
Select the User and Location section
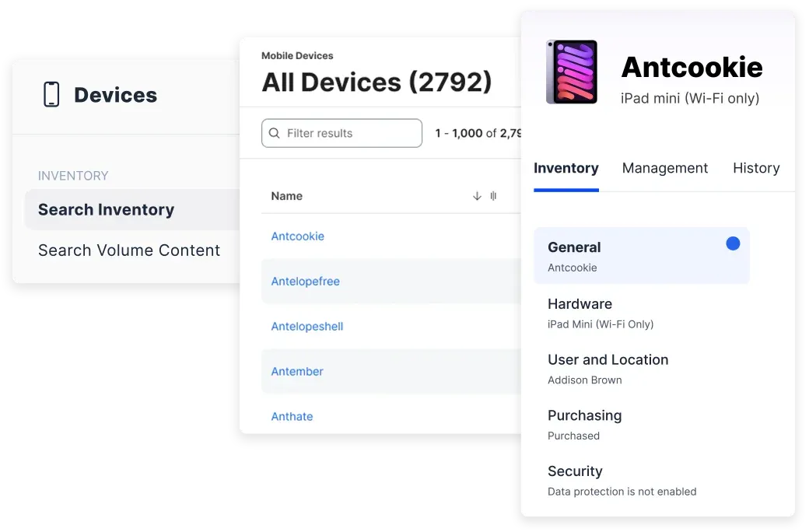[x=641, y=369]
